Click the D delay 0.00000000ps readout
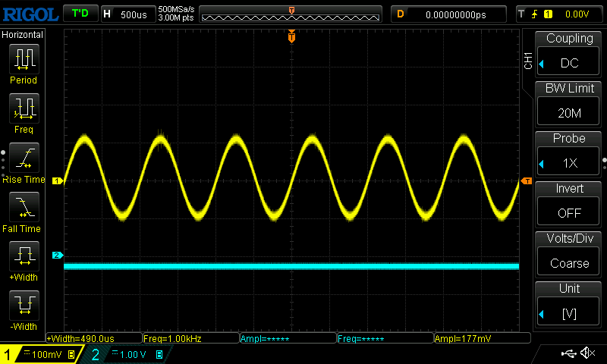This screenshot has width=607, height=364. (x=448, y=14)
